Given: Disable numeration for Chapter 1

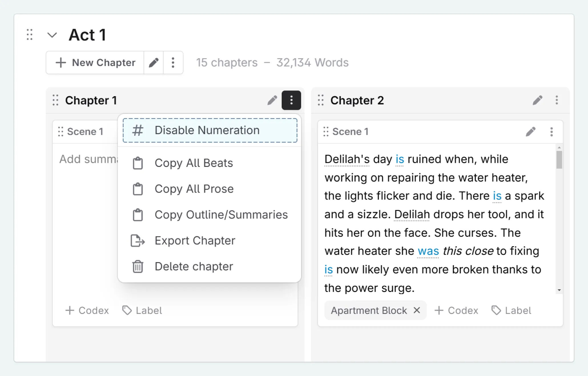Looking at the screenshot, I should coord(207,130).
